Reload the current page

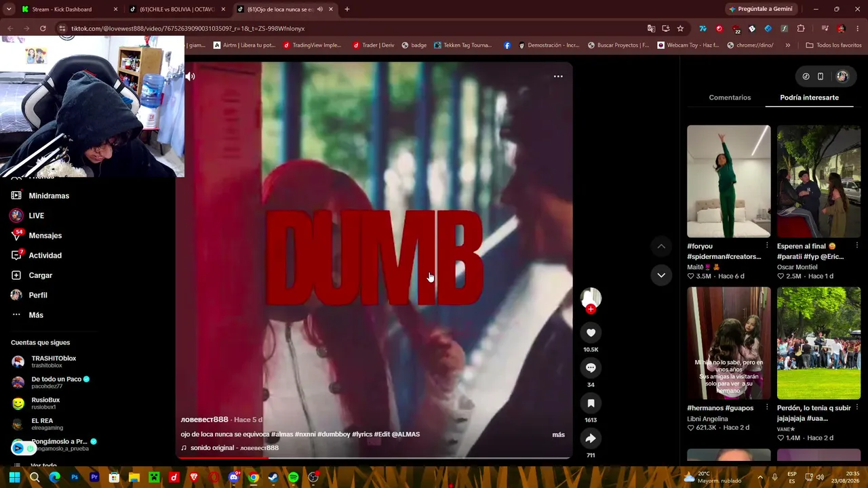tap(43, 28)
